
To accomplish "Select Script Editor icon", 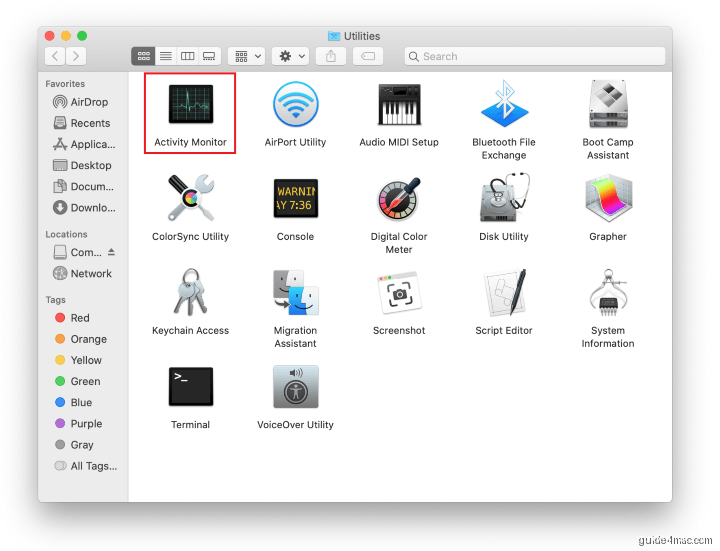I will click(504, 292).
